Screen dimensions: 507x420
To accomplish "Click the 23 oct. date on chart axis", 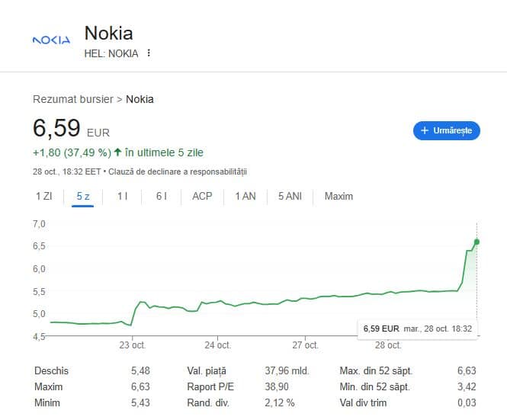I will 132,345.
